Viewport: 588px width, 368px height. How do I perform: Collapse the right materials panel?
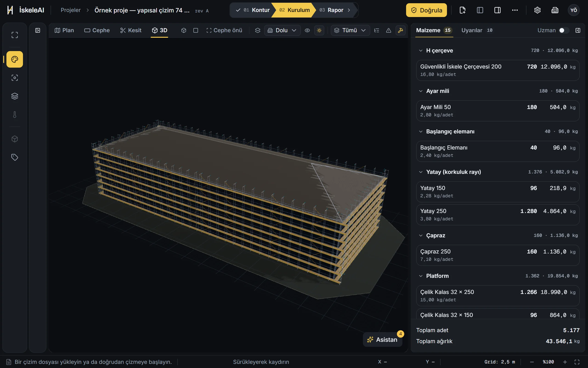578,30
